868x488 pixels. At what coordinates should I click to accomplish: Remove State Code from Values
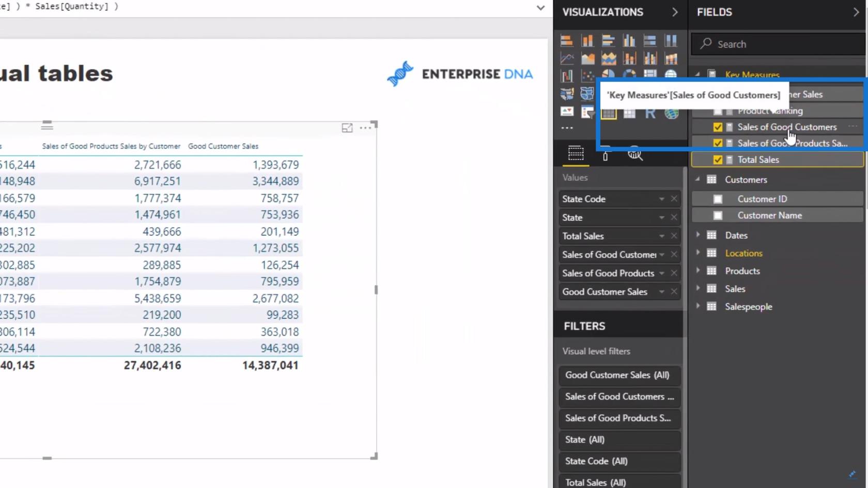click(x=674, y=199)
